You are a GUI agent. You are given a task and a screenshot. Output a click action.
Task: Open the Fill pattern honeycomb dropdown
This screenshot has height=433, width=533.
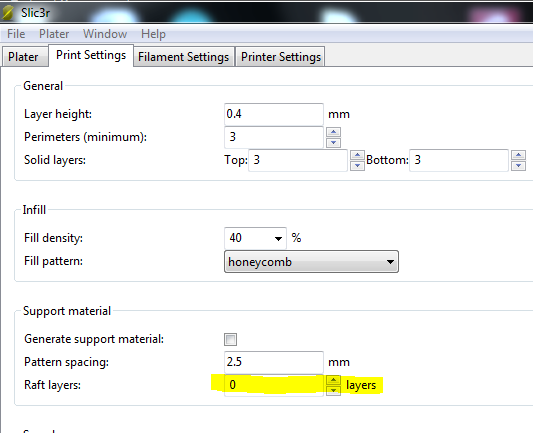coord(311,262)
